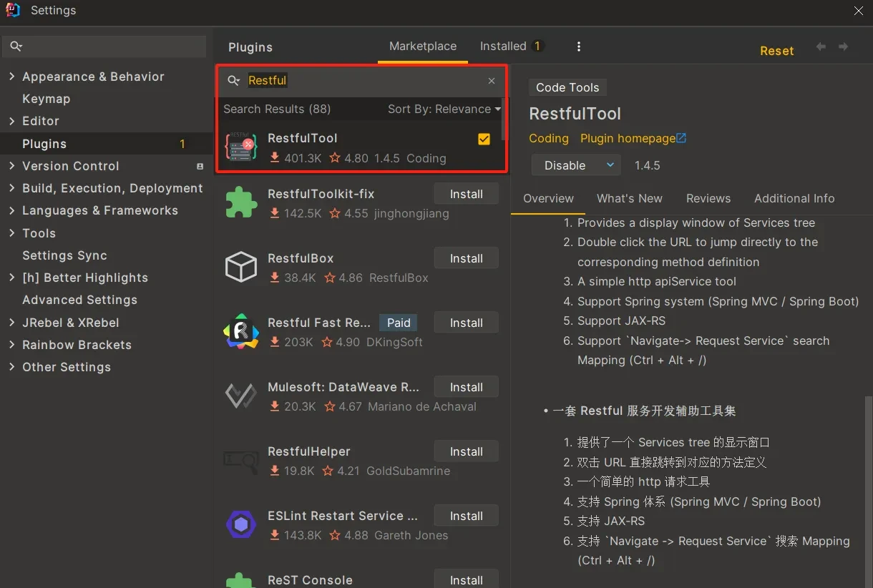The height and width of the screenshot is (588, 873).
Task: Install the ReST Console plugin
Action: (x=467, y=579)
